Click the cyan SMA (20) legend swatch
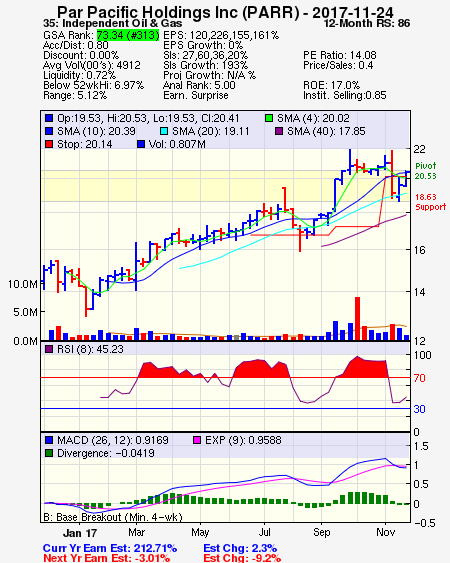Image resolution: width=450 pixels, height=563 pixels. 164,131
